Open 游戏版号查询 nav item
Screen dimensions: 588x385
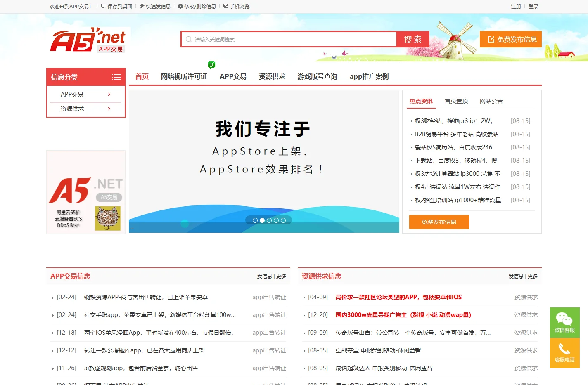[318, 76]
